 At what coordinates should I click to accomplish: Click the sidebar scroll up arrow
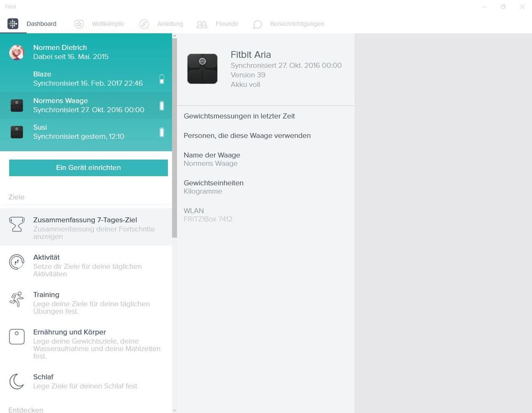pos(174,36)
